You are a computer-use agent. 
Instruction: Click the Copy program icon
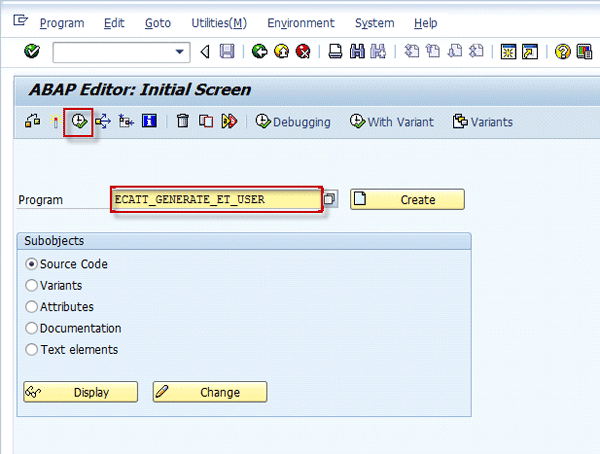coord(206,121)
